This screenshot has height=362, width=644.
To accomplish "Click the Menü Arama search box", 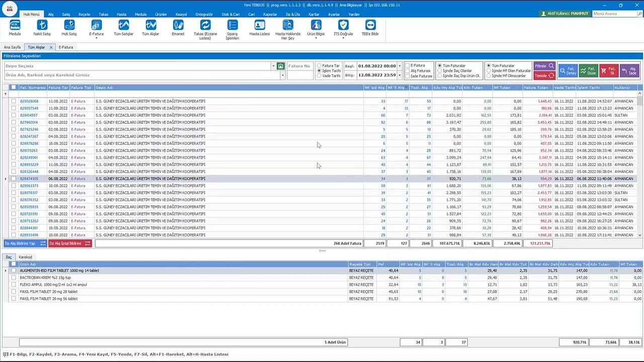I will (x=614, y=14).
